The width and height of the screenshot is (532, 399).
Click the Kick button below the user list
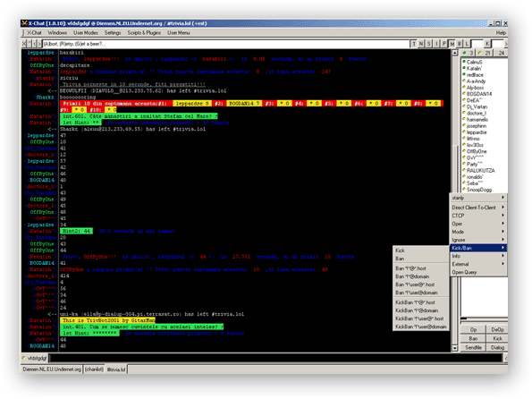click(497, 338)
